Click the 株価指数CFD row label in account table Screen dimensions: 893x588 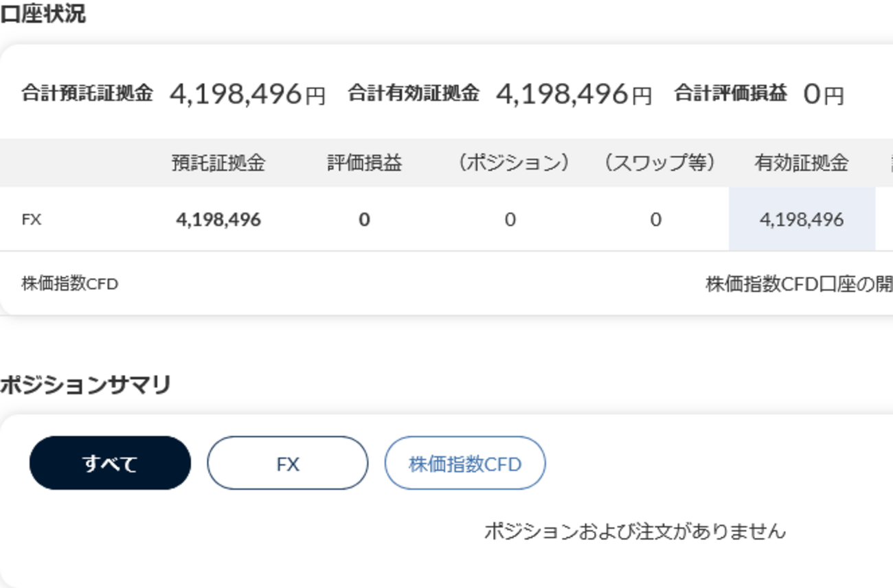pos(70,284)
